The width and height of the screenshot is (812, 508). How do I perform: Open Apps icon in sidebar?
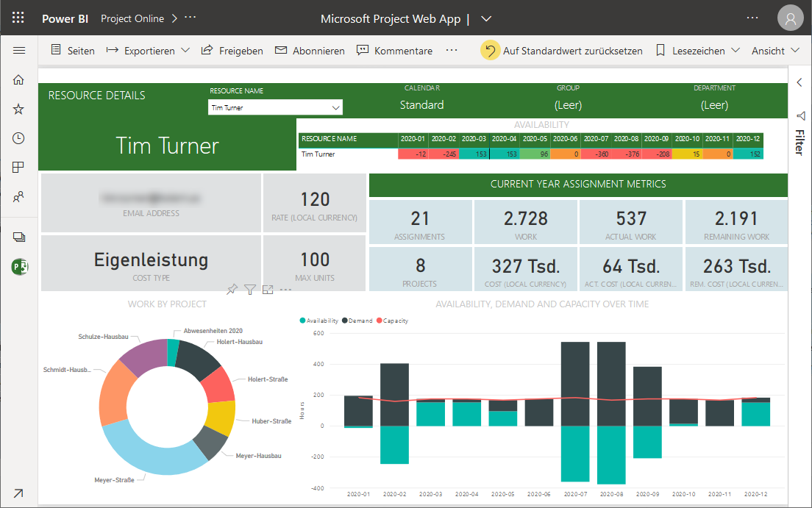(18, 168)
